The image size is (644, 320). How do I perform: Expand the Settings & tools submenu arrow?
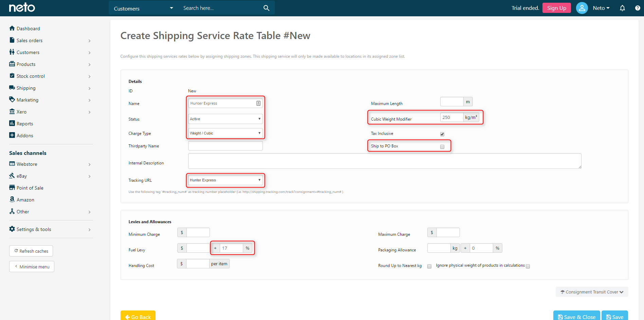(x=89, y=230)
